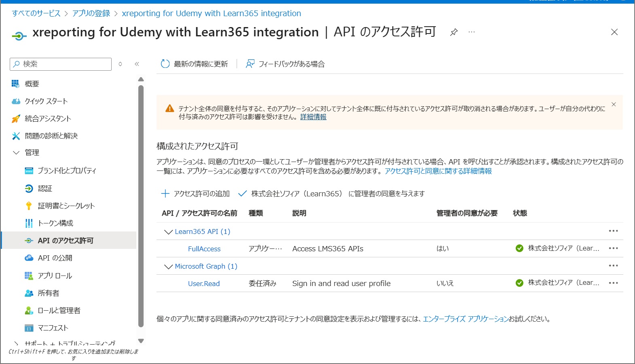Open the エンタープライズ アプリケーション link
The width and height of the screenshot is (635, 364).
[466, 319]
